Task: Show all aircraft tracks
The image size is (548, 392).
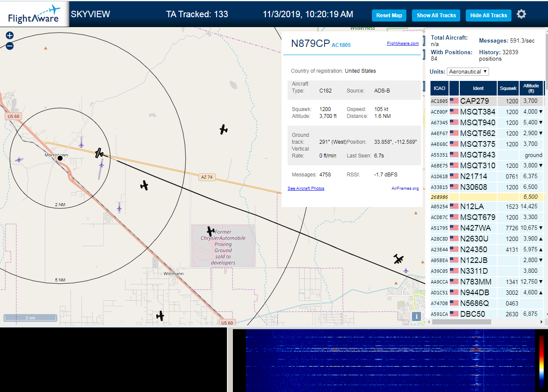Action: pos(436,15)
